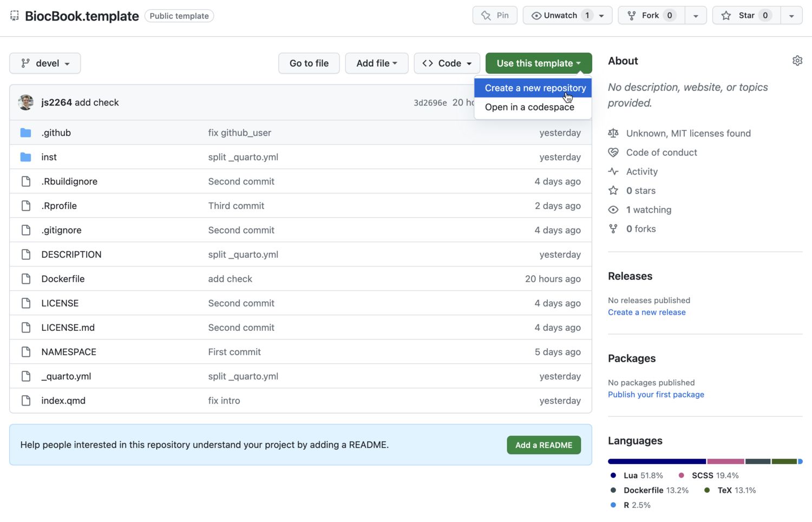The width and height of the screenshot is (812, 522).
Task: Click the forks icon in About
Action: coord(613,229)
